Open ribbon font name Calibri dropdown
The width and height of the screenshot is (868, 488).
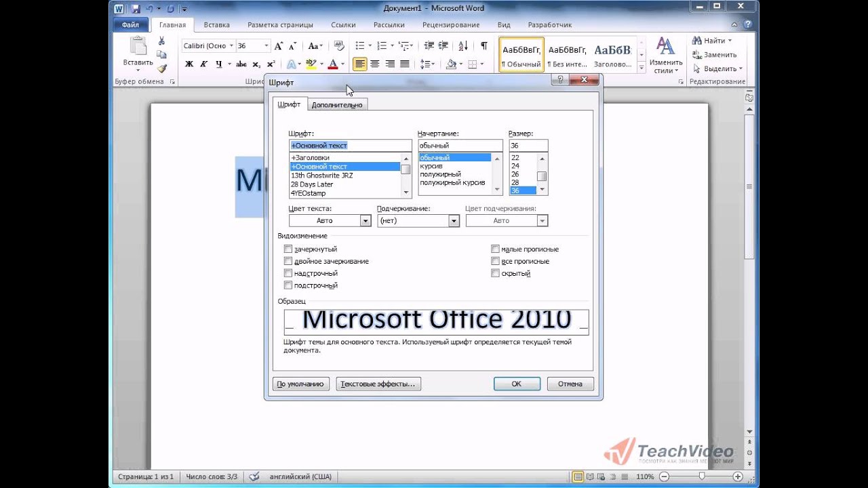(231, 46)
